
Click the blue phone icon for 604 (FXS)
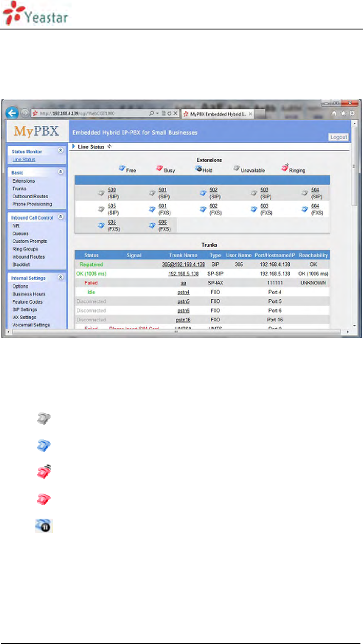click(x=305, y=209)
